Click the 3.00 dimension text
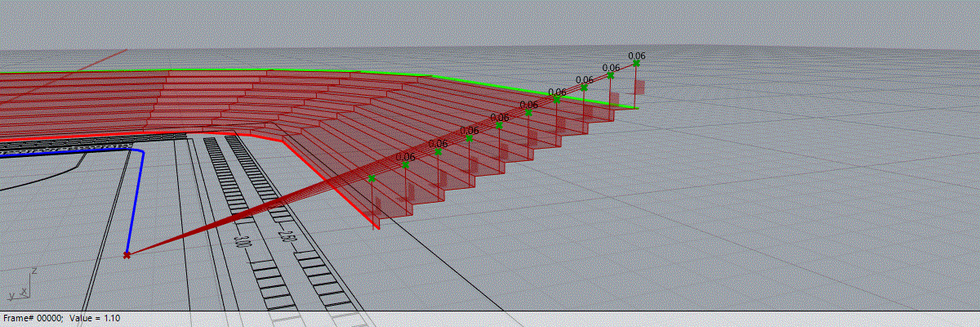This screenshot has height=327, width=980. 241,241
